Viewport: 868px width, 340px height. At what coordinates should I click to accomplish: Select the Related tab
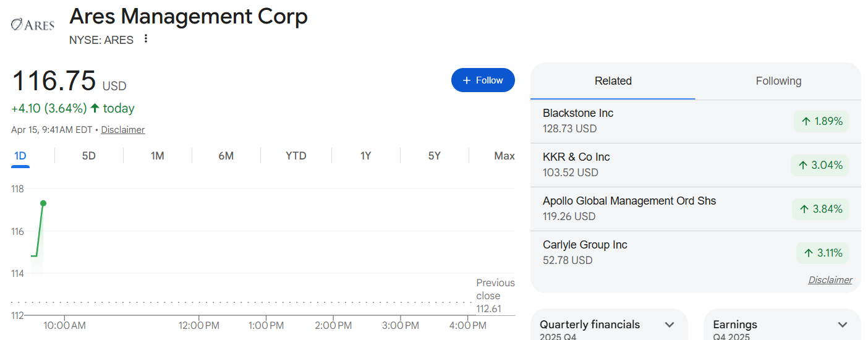tap(613, 81)
